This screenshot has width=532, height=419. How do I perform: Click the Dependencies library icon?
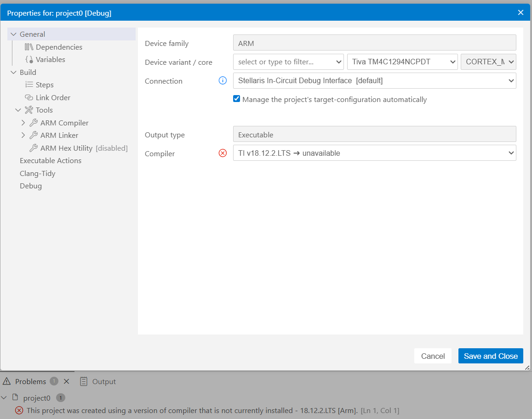tap(29, 47)
